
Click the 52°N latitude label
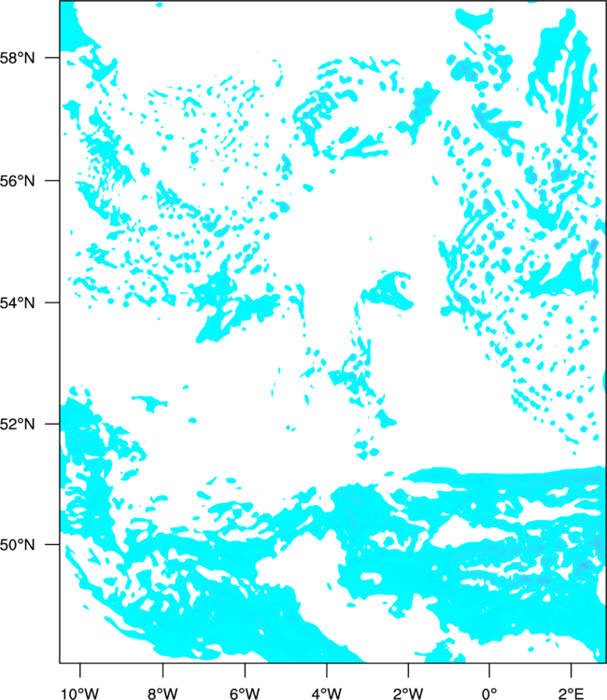[17, 424]
